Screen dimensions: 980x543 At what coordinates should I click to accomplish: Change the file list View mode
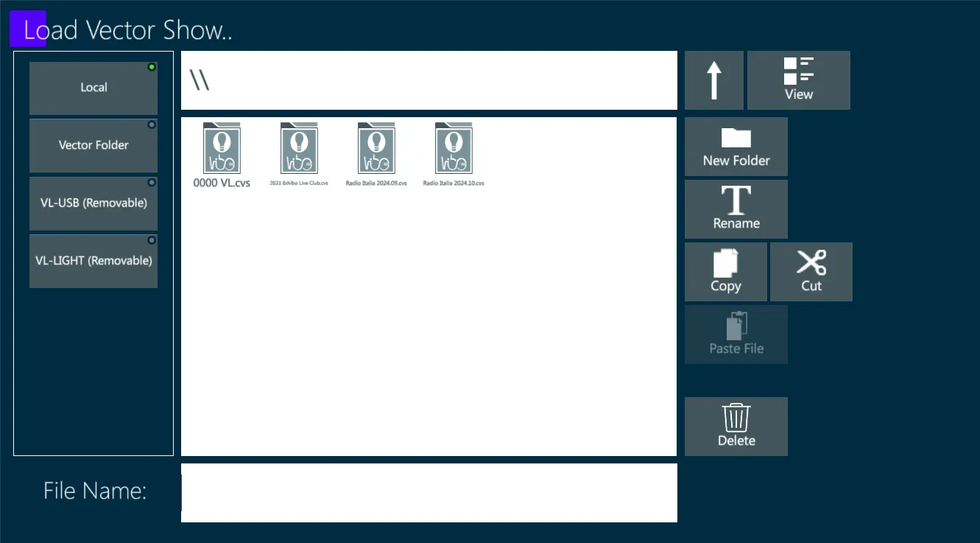[799, 80]
